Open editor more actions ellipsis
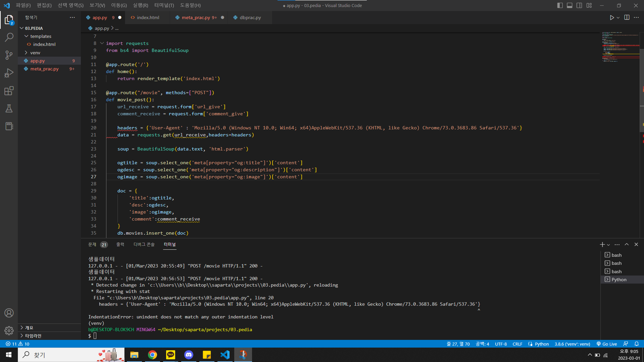 coord(636,17)
